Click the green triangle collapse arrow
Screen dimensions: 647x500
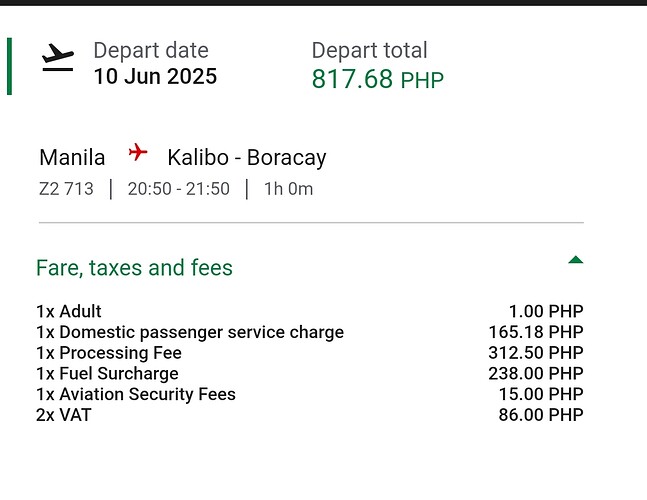pos(576,260)
